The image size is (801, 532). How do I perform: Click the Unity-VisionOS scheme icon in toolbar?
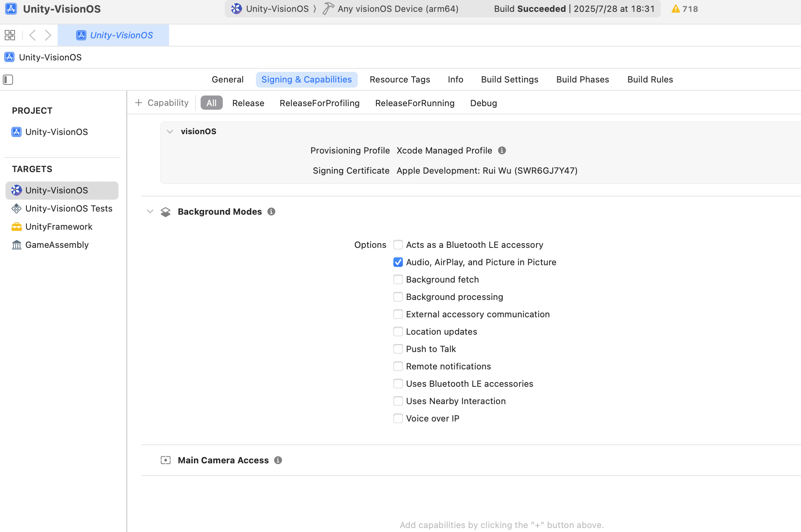point(236,9)
